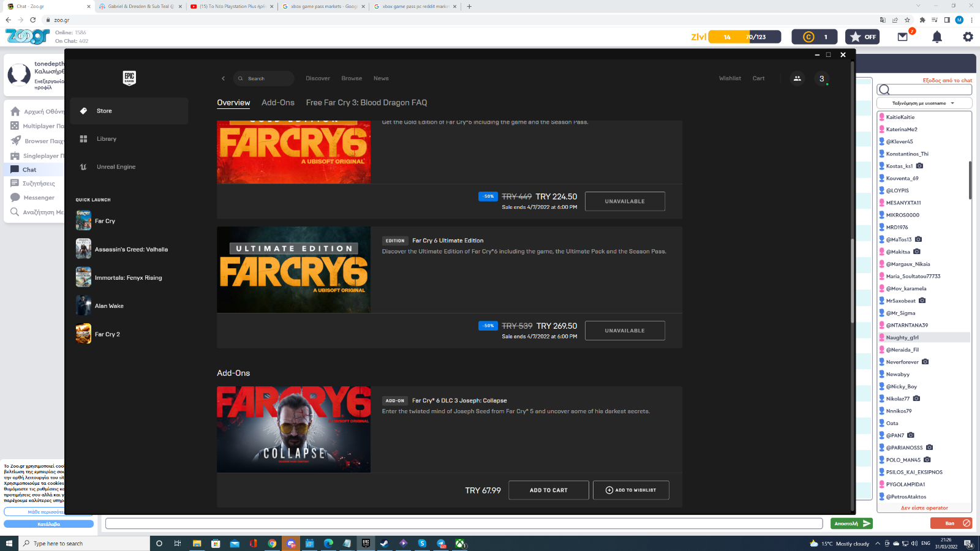Open the Epic Games logo home
This screenshot has height=551, width=980.
point(129,78)
